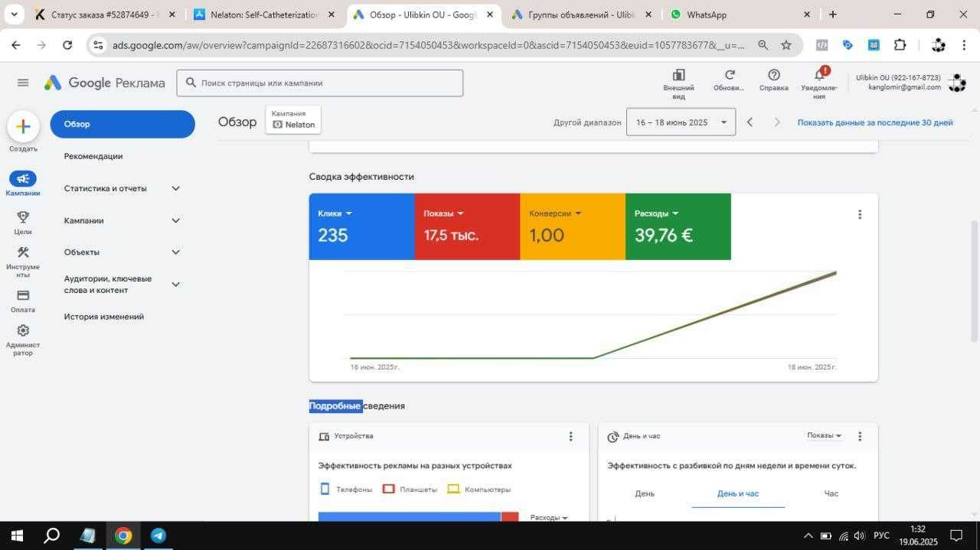Open the Показы metric dropdown in scorecard
The width and height of the screenshot is (980, 550).
pyautogui.click(x=443, y=213)
